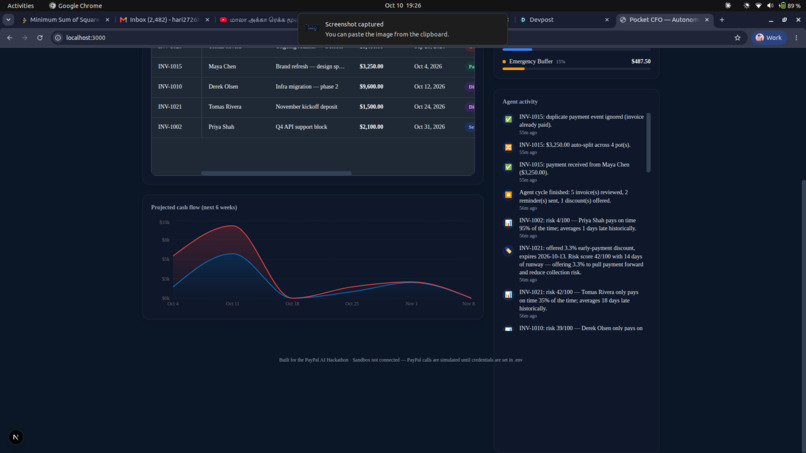
Task: Click the orange stop icon for Agent cycle finished
Action: [508, 195]
